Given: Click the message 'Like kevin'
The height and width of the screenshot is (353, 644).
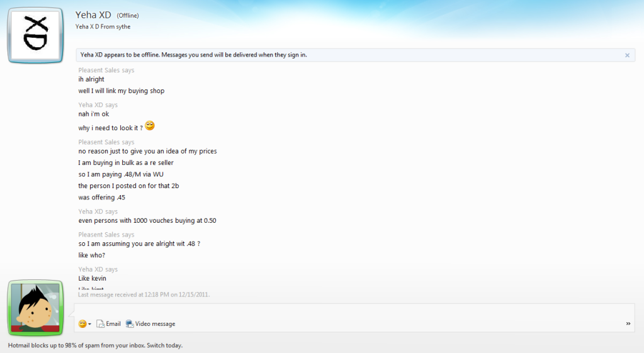Looking at the screenshot, I should [x=92, y=278].
